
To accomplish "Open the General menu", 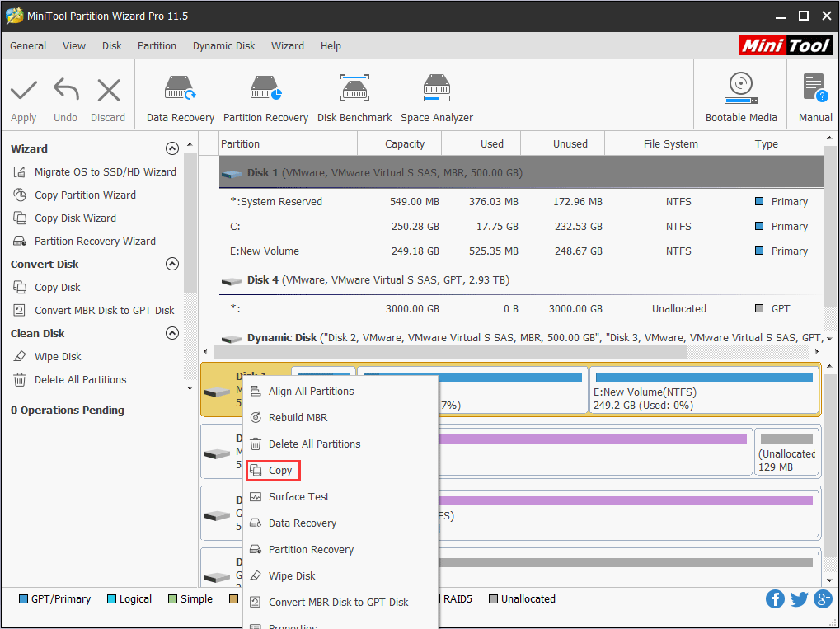I will [x=28, y=46].
